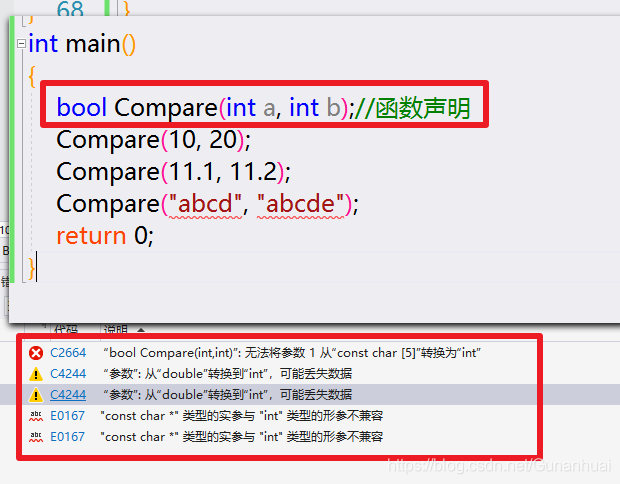This screenshot has height=484, width=620.
Task: Click the last E0167 IntelliSense abc icon
Action: click(x=36, y=437)
